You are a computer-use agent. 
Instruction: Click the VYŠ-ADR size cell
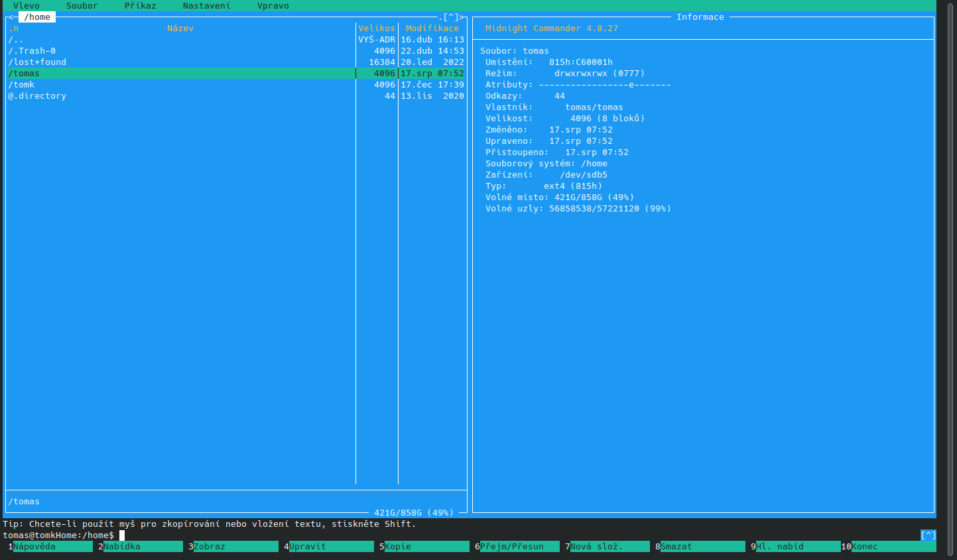(377, 40)
